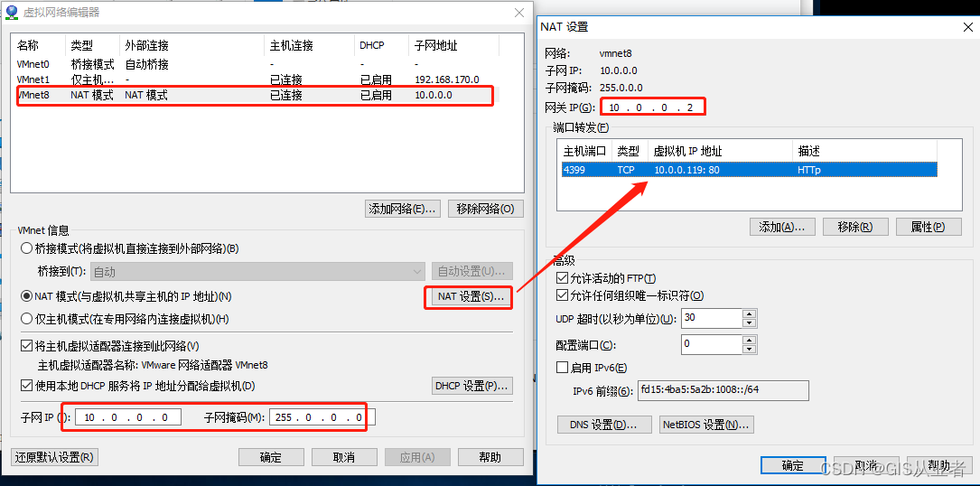Open the 桥接到 dropdown list
The width and height of the screenshot is (980, 486).
(x=257, y=272)
